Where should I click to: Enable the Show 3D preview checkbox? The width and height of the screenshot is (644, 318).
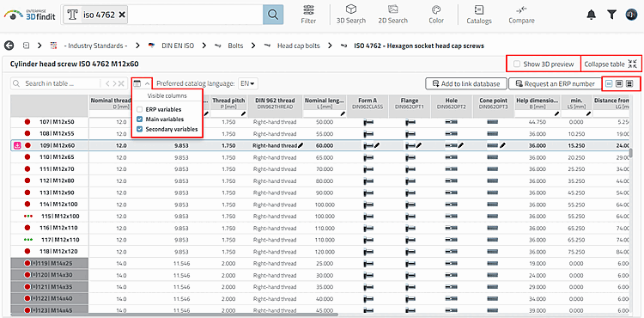tap(517, 64)
